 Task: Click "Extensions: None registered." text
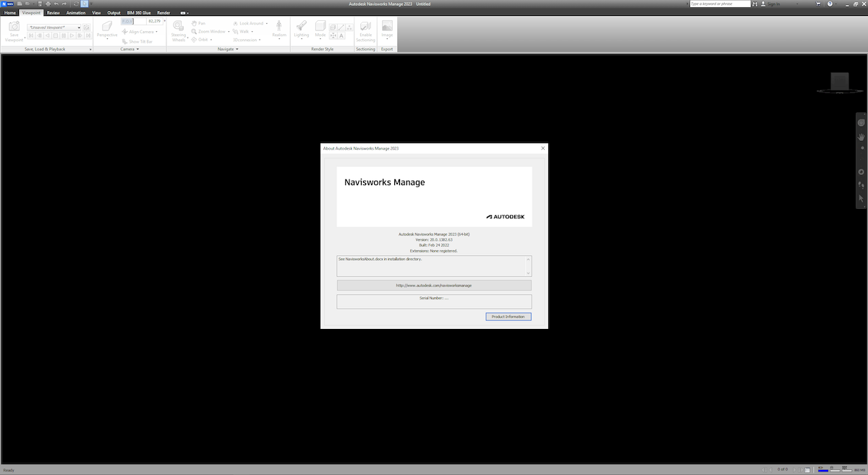click(x=434, y=251)
